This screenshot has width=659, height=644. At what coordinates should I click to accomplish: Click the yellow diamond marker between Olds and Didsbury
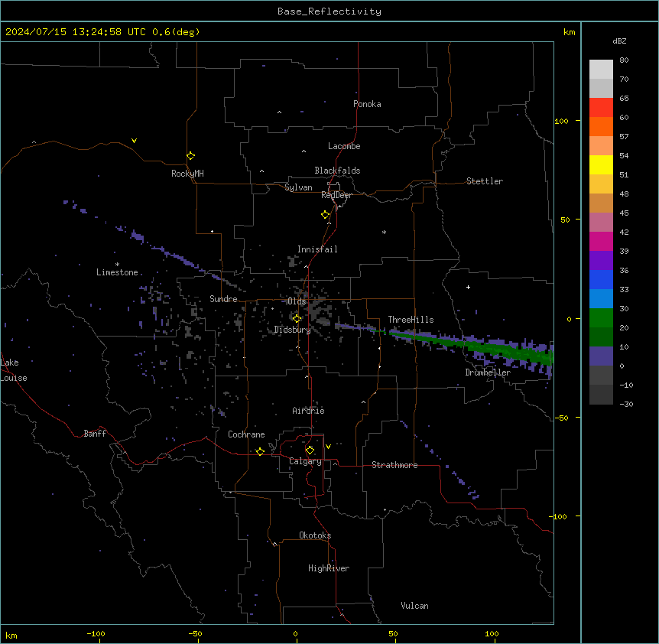[297, 318]
